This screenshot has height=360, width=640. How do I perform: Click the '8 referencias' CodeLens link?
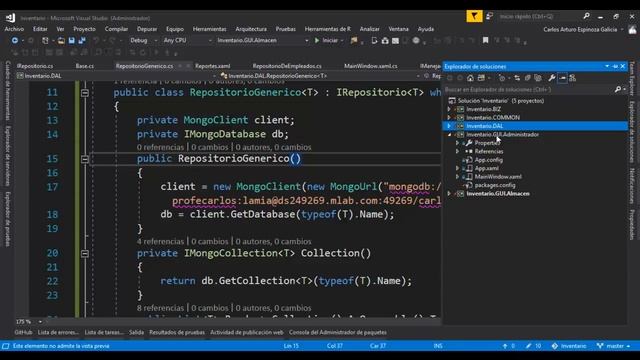(x=160, y=308)
